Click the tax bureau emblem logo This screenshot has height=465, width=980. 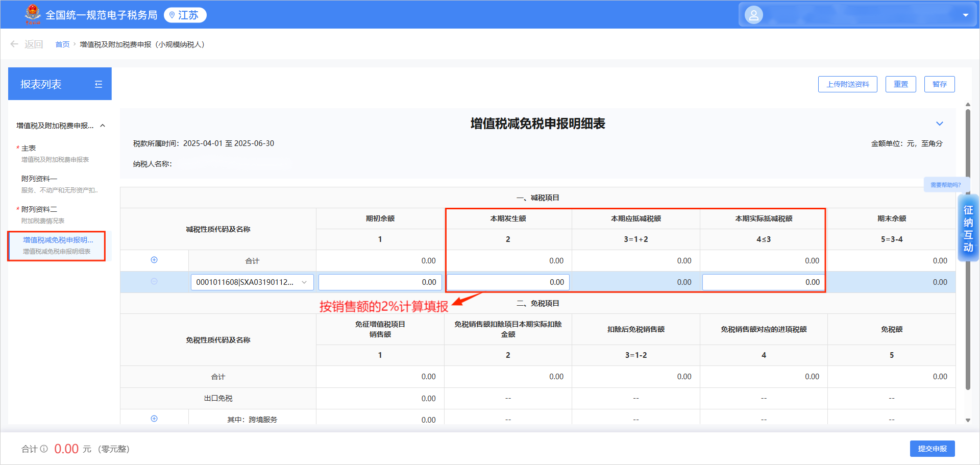click(x=33, y=14)
